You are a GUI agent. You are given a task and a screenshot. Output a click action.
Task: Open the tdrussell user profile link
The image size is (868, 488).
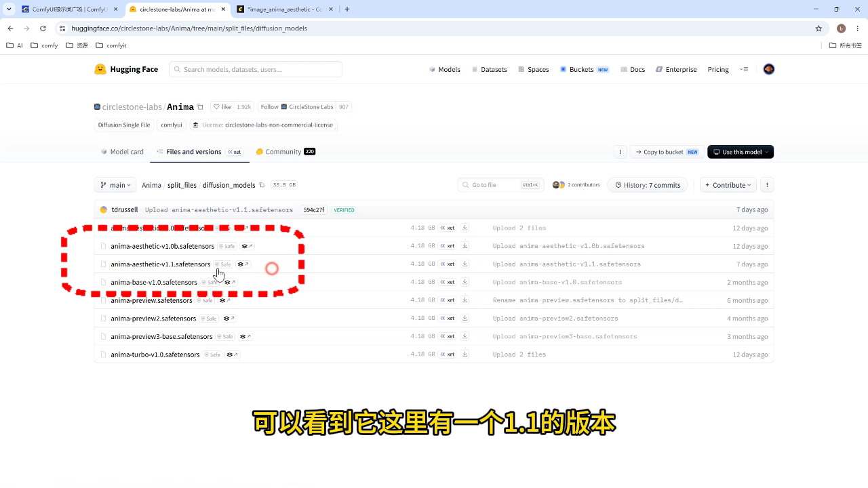[125, 210]
